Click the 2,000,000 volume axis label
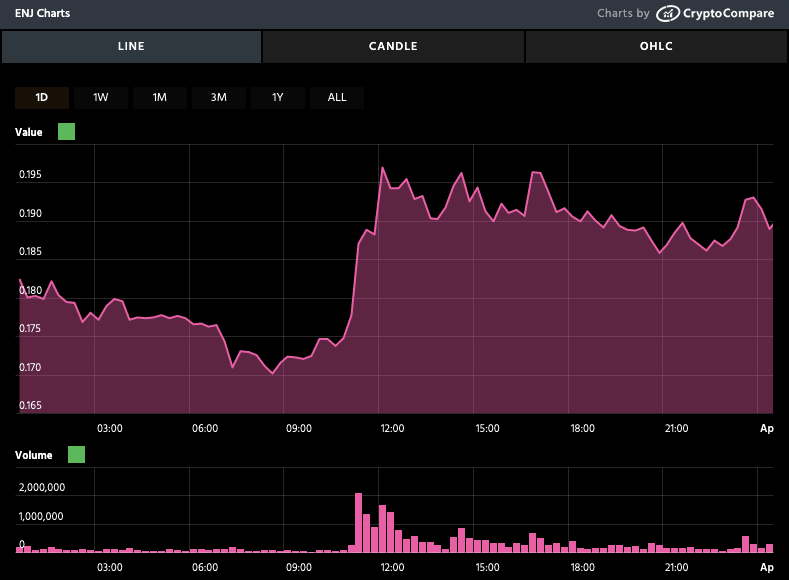 41,488
